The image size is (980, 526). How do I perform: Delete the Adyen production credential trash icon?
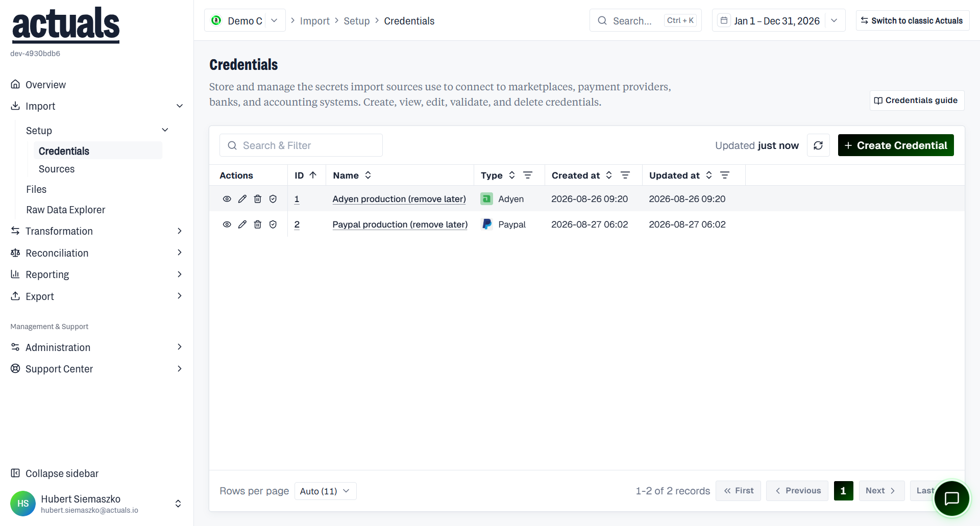point(258,199)
